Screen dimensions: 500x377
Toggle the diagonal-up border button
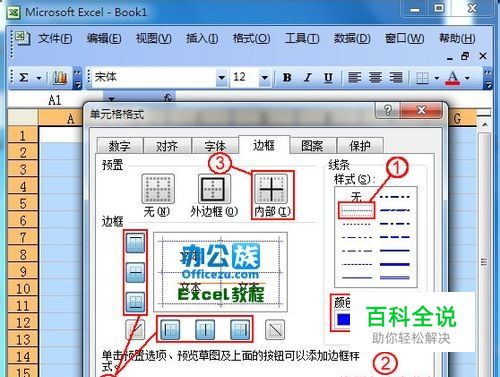[x=135, y=329]
